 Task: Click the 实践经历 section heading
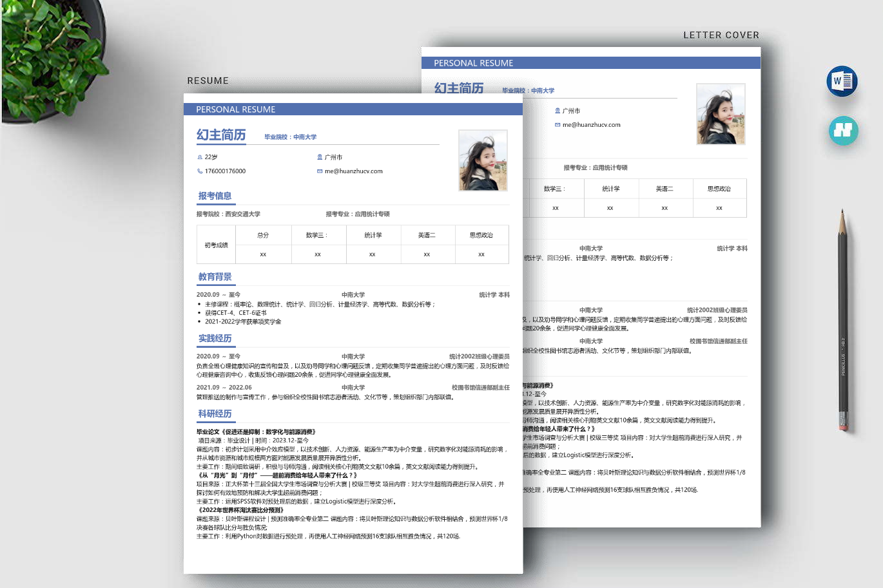215,338
